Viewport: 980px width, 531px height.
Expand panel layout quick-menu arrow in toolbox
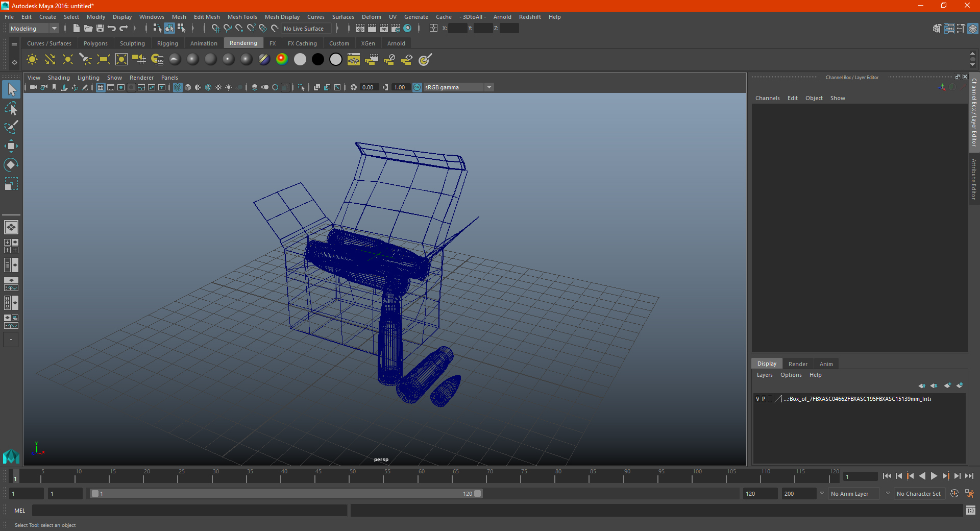point(11,340)
